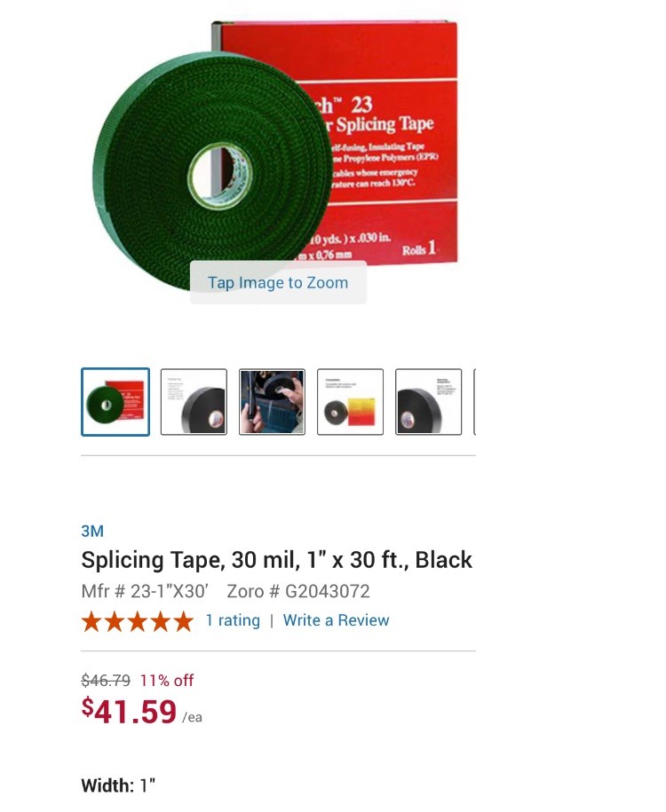666x812 pixels.
Task: Click the fifth orange rating star
Action: tap(184, 621)
